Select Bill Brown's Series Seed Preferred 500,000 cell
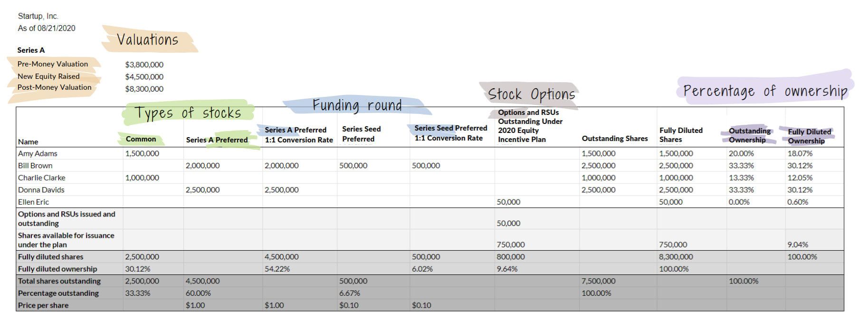The height and width of the screenshot is (330, 868). point(353,166)
